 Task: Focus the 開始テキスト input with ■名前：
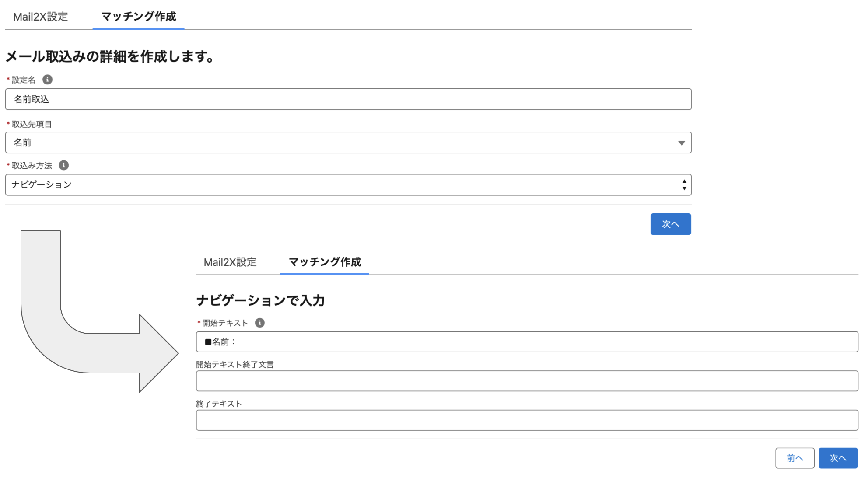pos(527,342)
